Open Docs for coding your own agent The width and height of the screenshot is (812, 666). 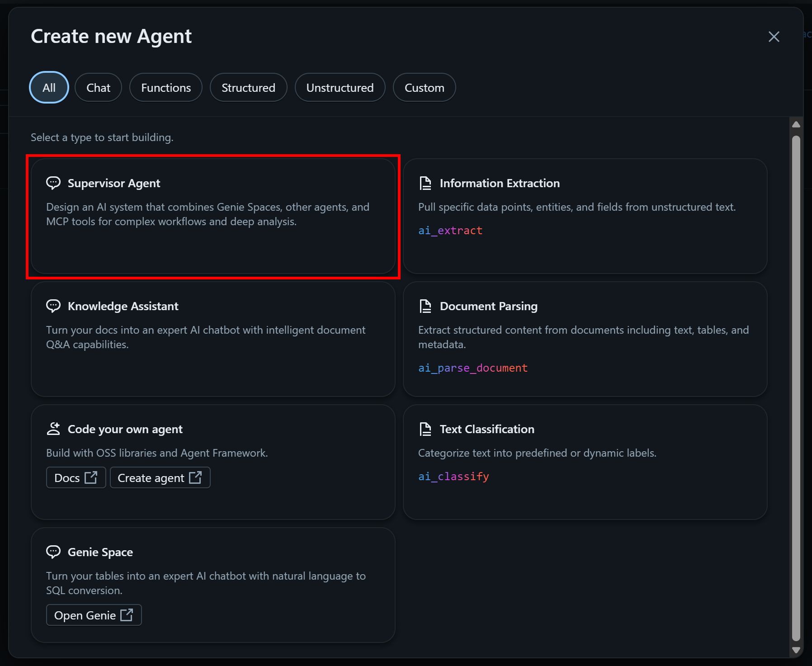pyautogui.click(x=76, y=478)
